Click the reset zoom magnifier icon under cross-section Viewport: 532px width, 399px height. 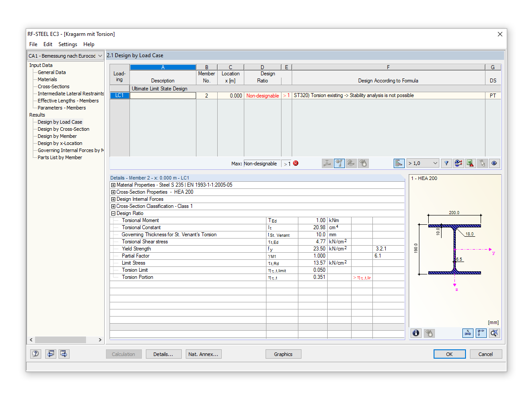point(495,333)
